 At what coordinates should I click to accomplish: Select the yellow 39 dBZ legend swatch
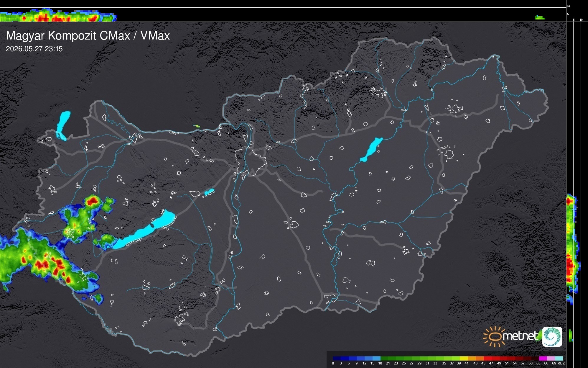coord(463,358)
